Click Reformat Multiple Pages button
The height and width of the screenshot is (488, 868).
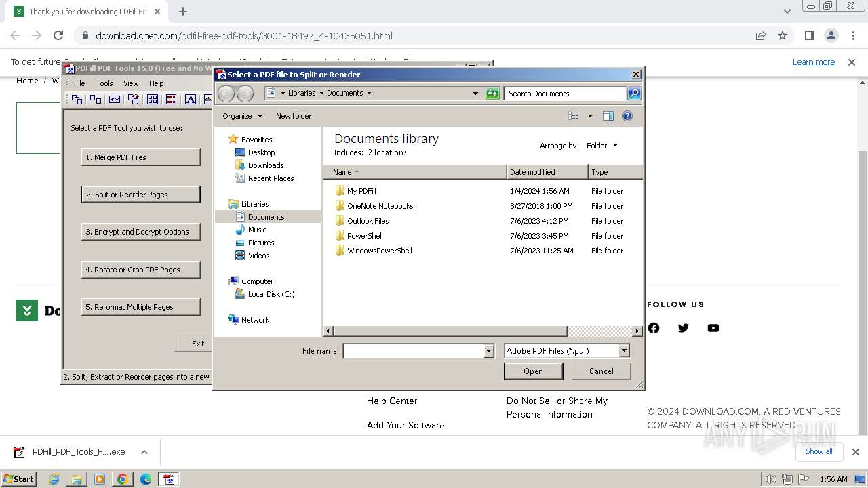(141, 307)
